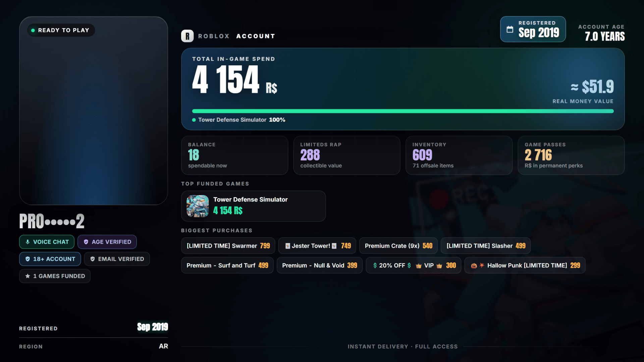Open the Limiteds RAP 288 stat card
The image size is (644, 362).
pyautogui.click(x=347, y=155)
